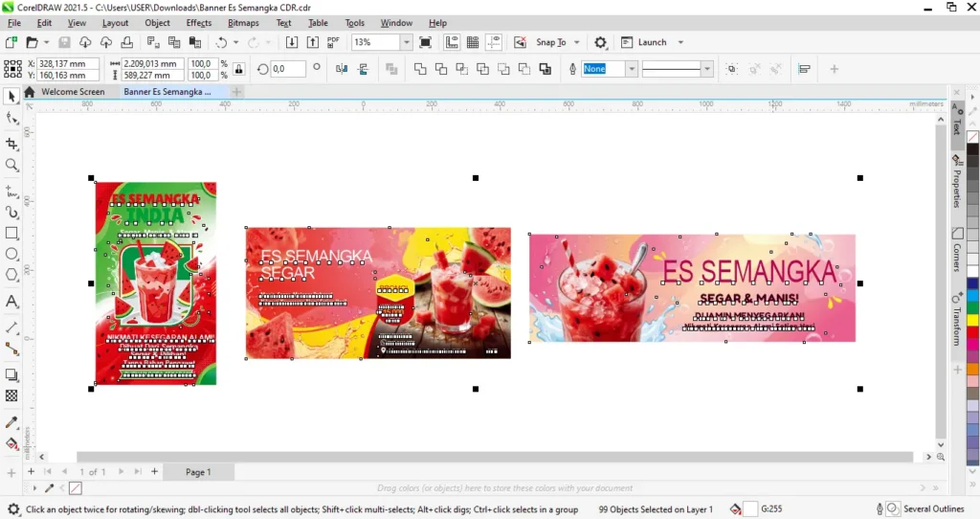Click the Undo arrow icon
Viewport: 980px width, 519px height.
(221, 42)
